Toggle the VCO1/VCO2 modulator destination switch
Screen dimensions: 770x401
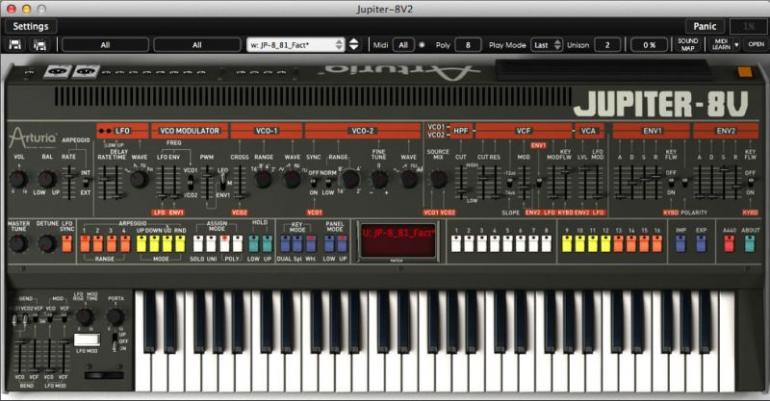[x=190, y=183]
